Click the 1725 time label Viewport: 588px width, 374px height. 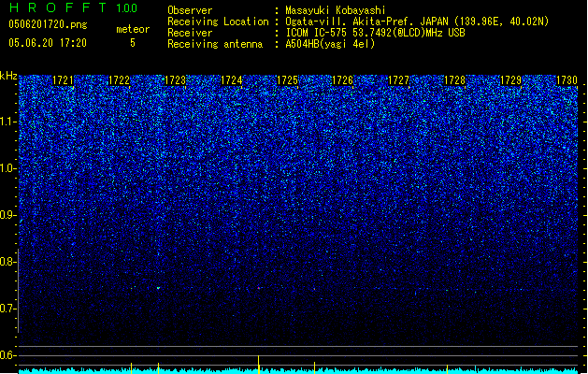coord(287,80)
